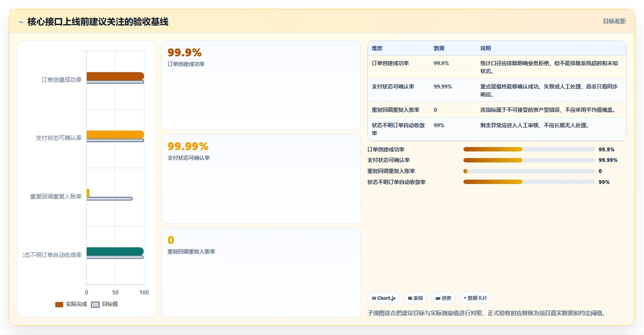Click the x-axis tick label 50

point(115,293)
